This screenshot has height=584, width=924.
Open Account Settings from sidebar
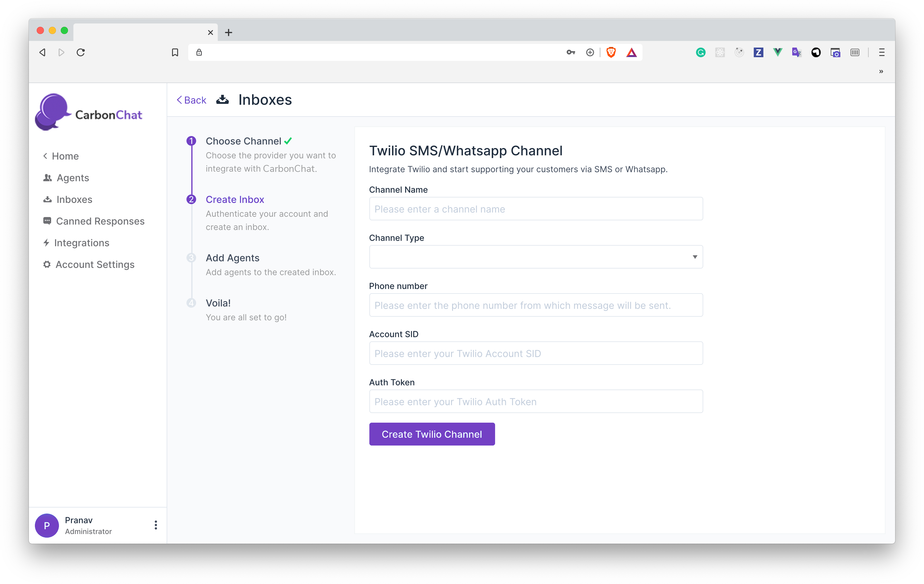click(x=95, y=265)
